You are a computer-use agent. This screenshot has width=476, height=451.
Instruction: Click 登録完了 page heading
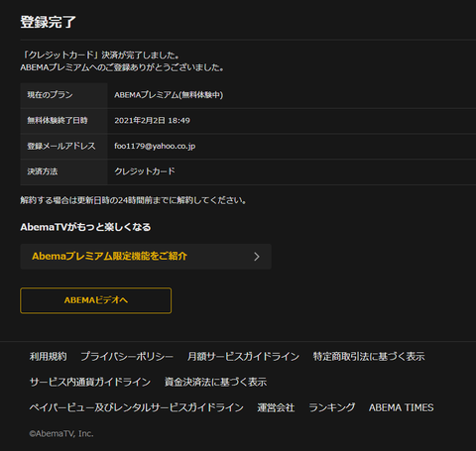pos(49,22)
